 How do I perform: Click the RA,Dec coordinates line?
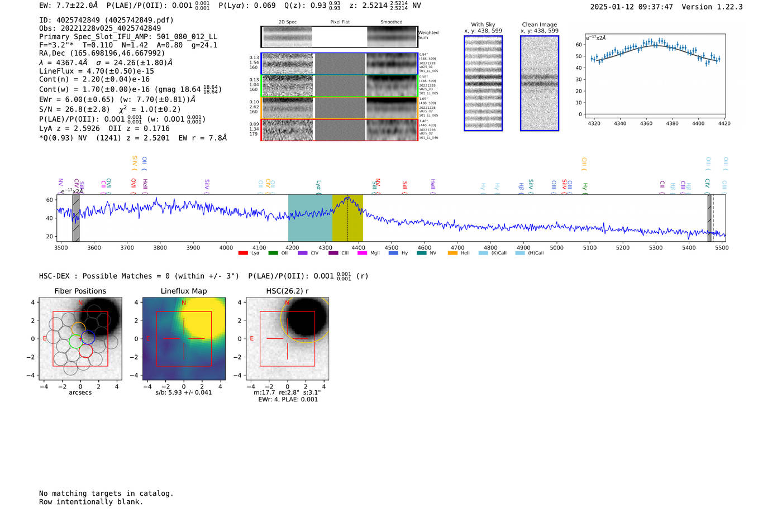click(x=102, y=54)
